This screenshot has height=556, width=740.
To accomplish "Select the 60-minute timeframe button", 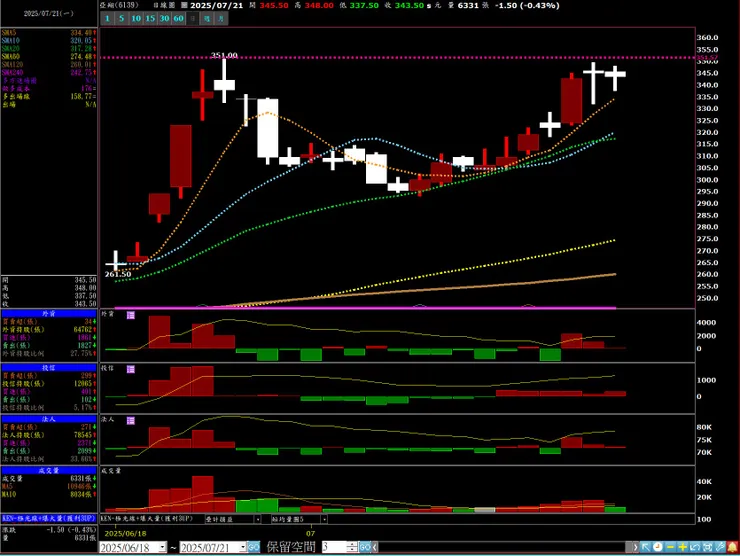I will (178, 18).
